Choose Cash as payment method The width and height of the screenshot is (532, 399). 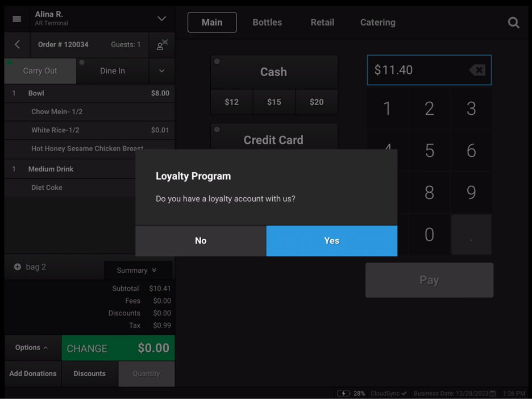pos(274,72)
